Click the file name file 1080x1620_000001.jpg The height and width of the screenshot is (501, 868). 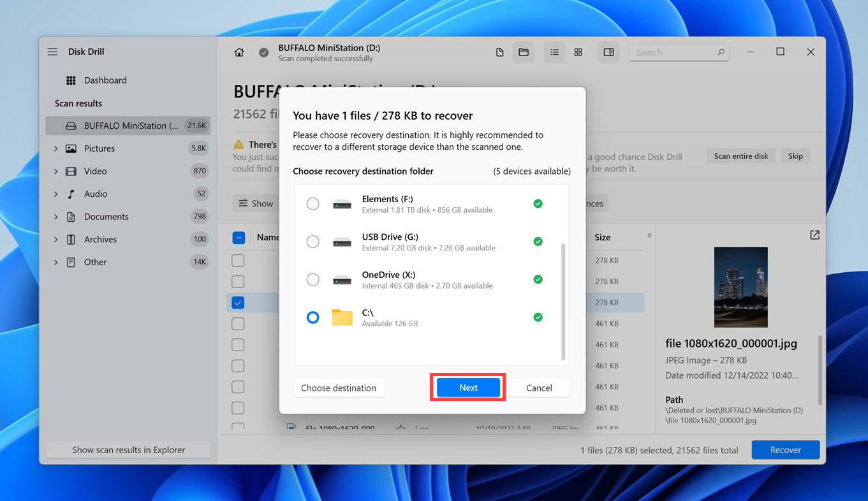pyautogui.click(x=731, y=344)
